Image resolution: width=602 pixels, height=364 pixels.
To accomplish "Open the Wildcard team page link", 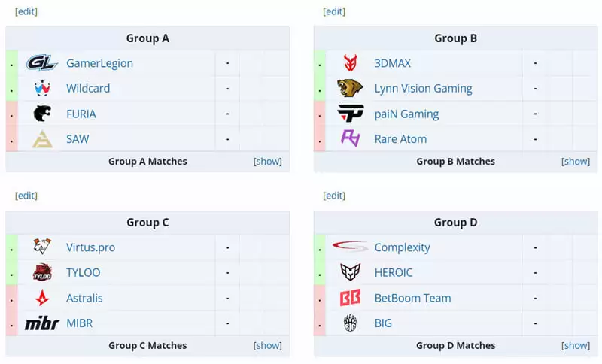I will (x=88, y=88).
